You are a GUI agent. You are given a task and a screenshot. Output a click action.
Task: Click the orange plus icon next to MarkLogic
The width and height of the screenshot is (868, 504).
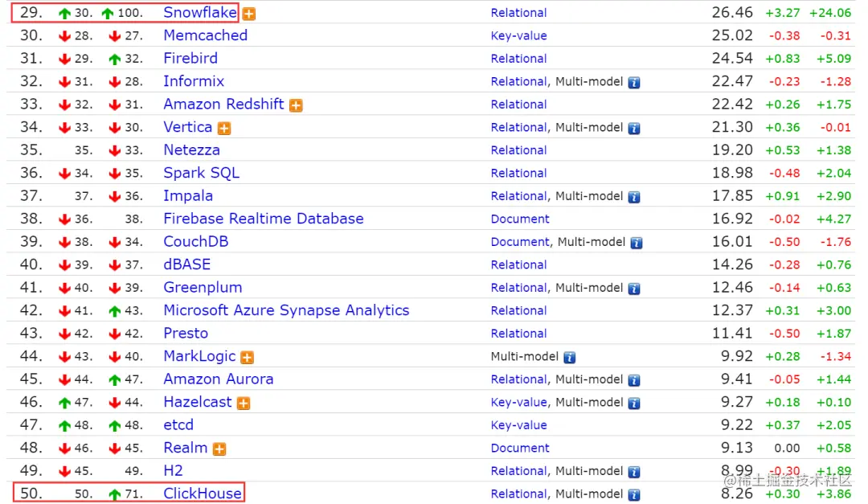tap(248, 357)
